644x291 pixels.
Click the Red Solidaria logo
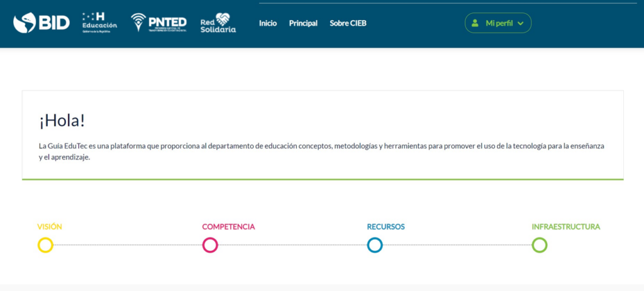pyautogui.click(x=218, y=23)
